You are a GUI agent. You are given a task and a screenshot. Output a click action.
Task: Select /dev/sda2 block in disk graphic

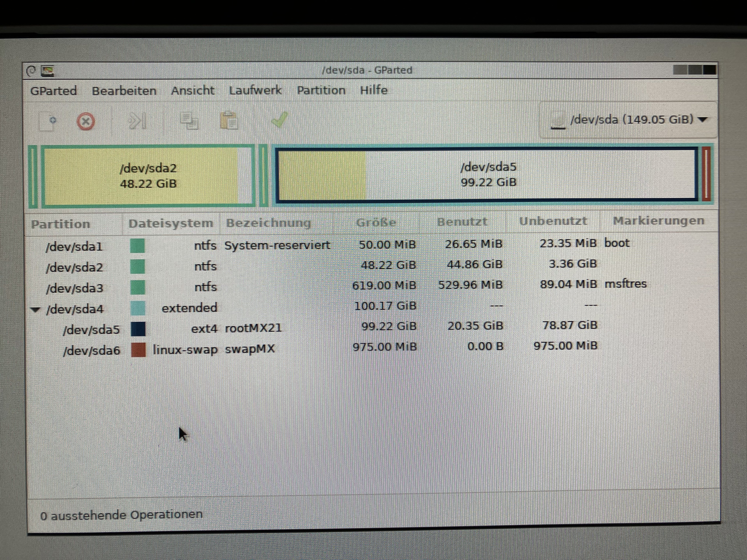tap(148, 176)
